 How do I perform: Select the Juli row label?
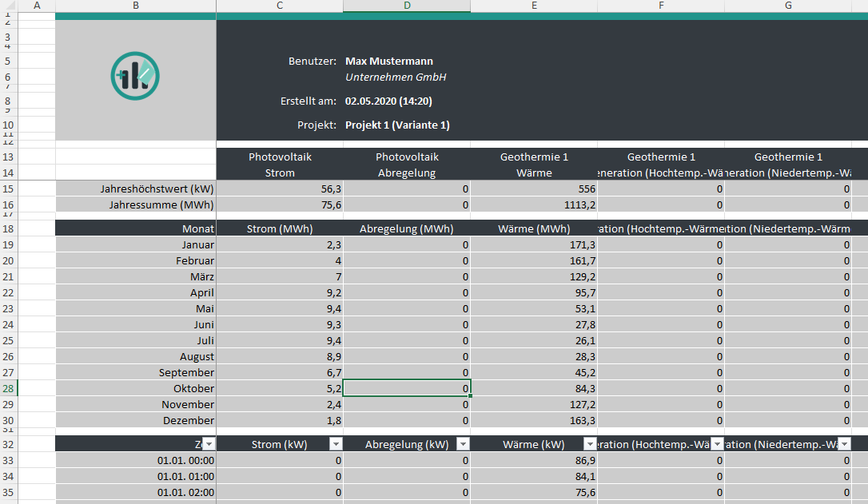(x=136, y=341)
